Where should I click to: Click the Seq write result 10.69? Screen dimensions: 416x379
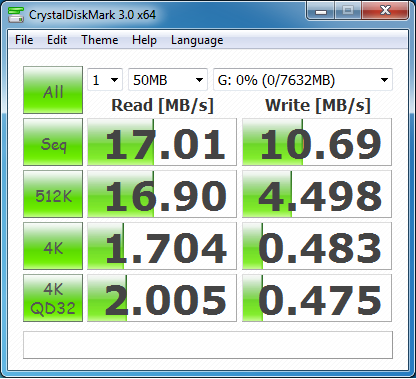pyautogui.click(x=317, y=142)
